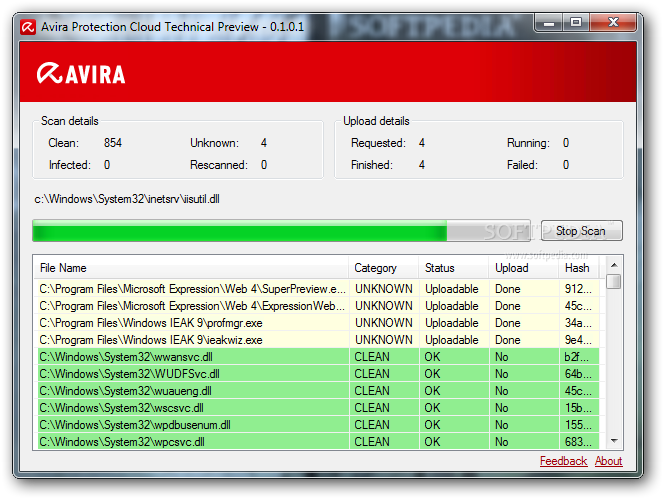Sort by Upload column header

(x=524, y=268)
